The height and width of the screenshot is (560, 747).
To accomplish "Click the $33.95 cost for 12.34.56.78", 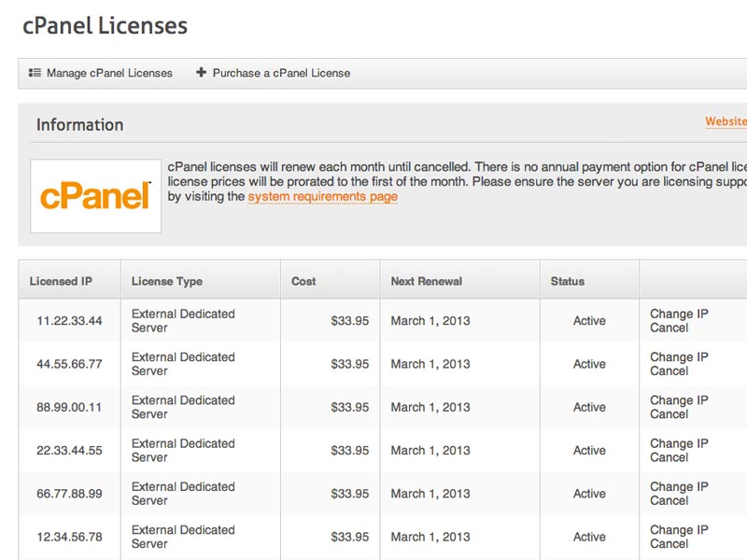I will pos(349,538).
